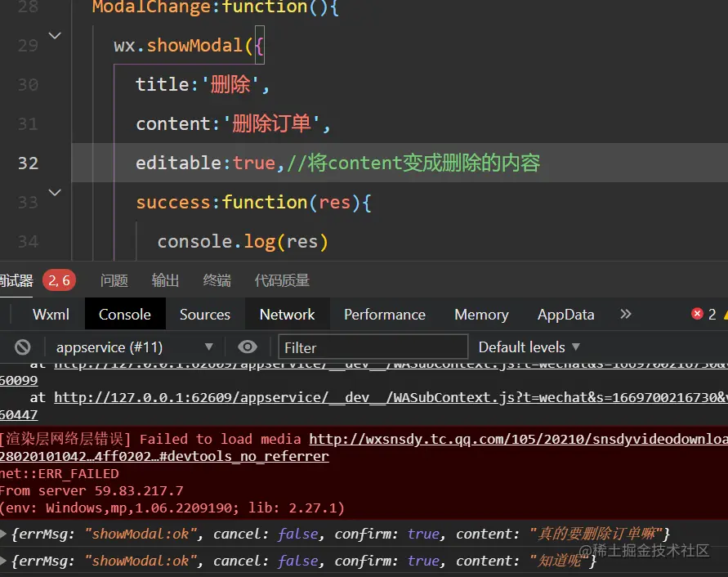Image resolution: width=728 pixels, height=577 pixels.
Task: Switch to the AppData tab
Action: click(x=565, y=315)
